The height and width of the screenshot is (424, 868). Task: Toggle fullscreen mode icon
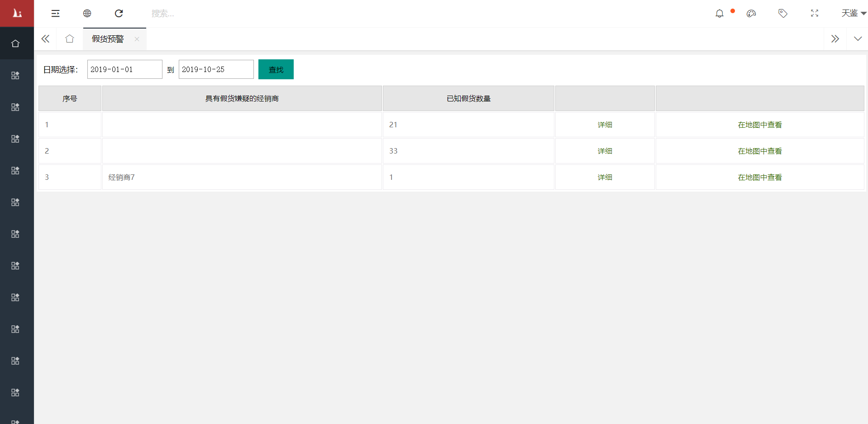pos(815,14)
